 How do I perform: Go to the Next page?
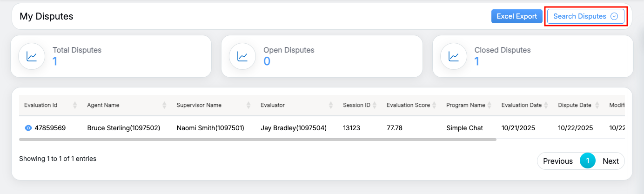tap(610, 161)
